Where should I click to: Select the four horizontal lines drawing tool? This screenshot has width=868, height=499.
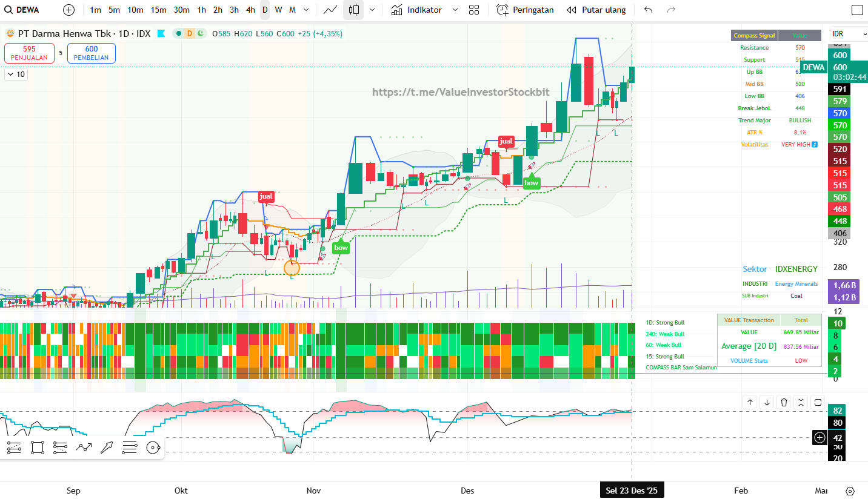[x=130, y=448]
